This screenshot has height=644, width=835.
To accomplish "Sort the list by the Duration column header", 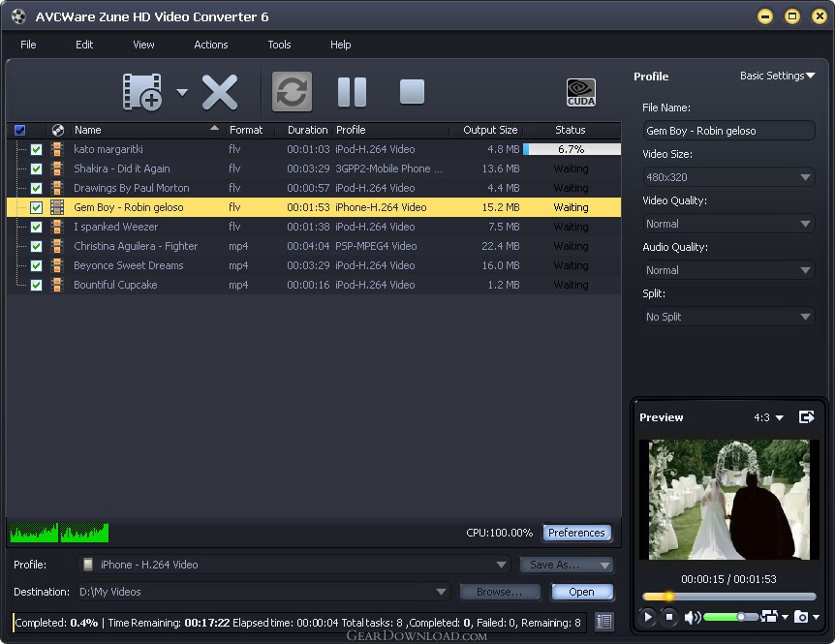I will pyautogui.click(x=307, y=130).
